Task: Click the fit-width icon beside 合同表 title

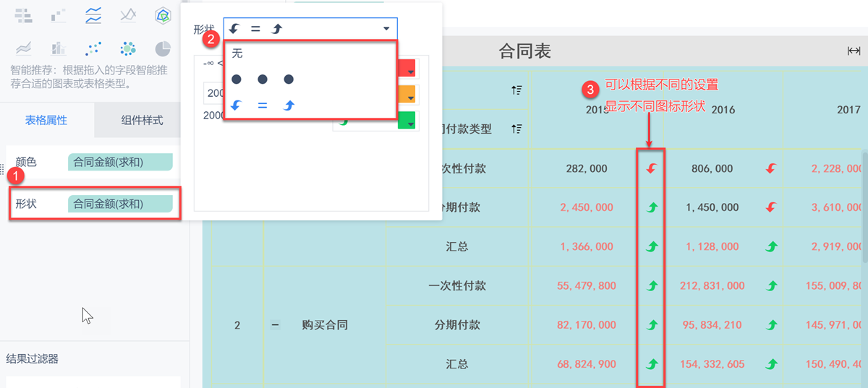Action: pyautogui.click(x=854, y=51)
